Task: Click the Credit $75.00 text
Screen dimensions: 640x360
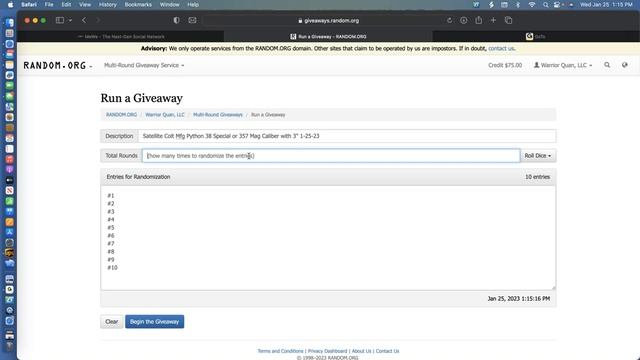Action: tap(505, 65)
